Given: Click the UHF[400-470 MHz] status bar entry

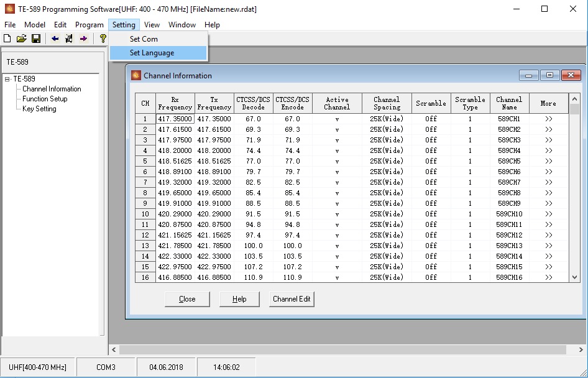Looking at the screenshot, I should [37, 367].
